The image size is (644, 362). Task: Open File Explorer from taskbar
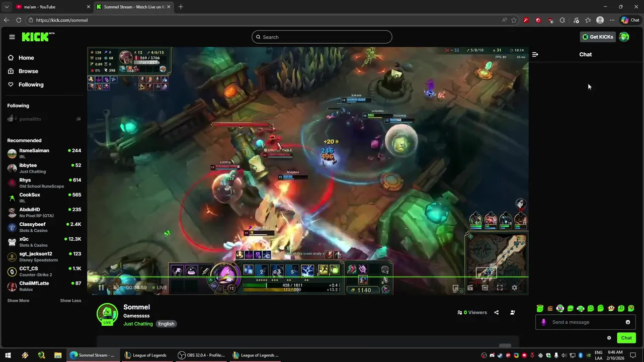coord(58,355)
